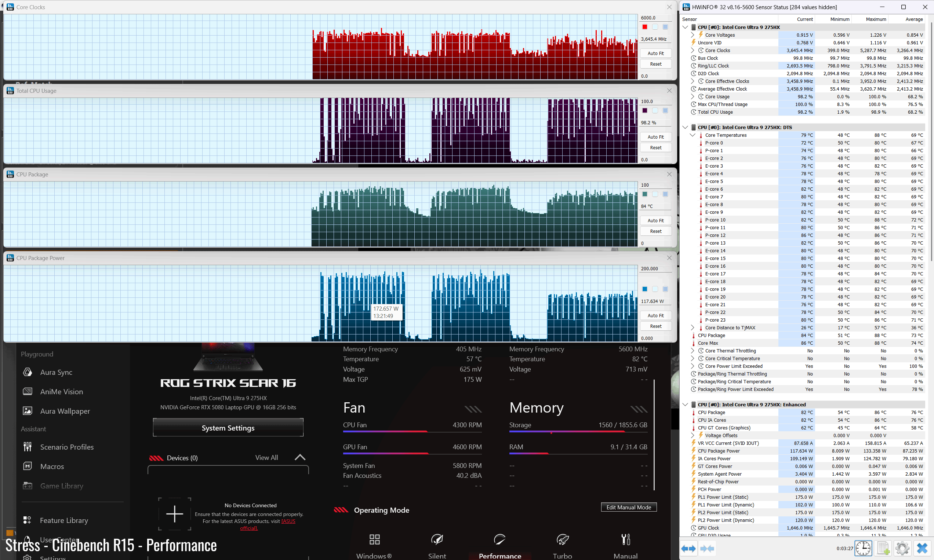Open the ASUS official link
Screen dimensions: 934x560
coord(268,524)
